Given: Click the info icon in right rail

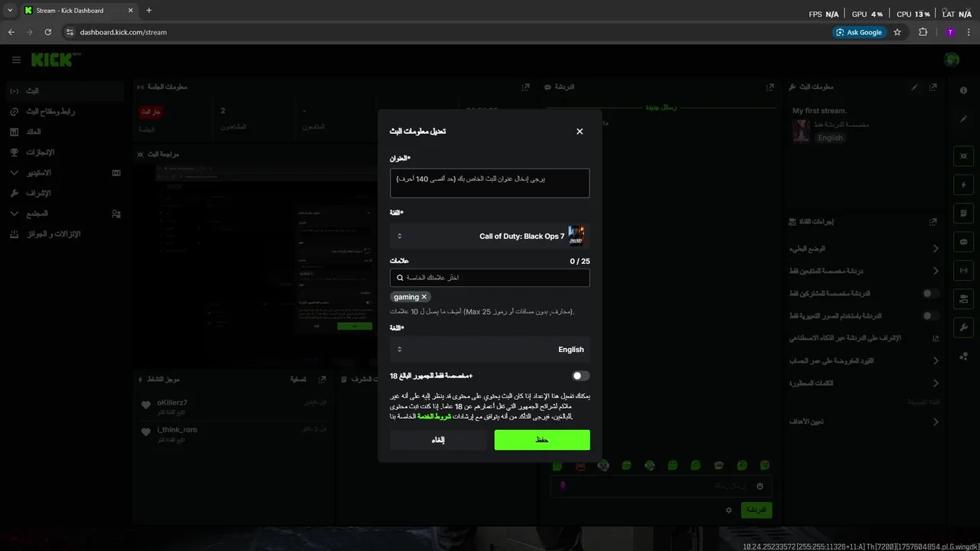Looking at the screenshot, I should coord(963,90).
